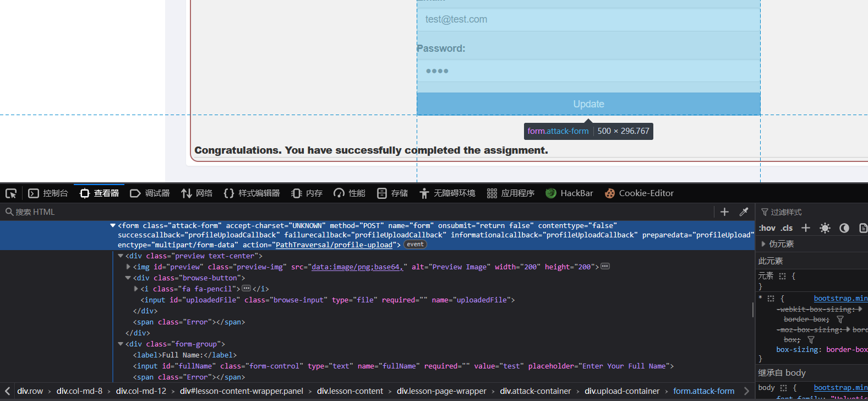Image resolution: width=868 pixels, height=401 pixels.
Task: Switch to the Network tab
Action: (197, 193)
